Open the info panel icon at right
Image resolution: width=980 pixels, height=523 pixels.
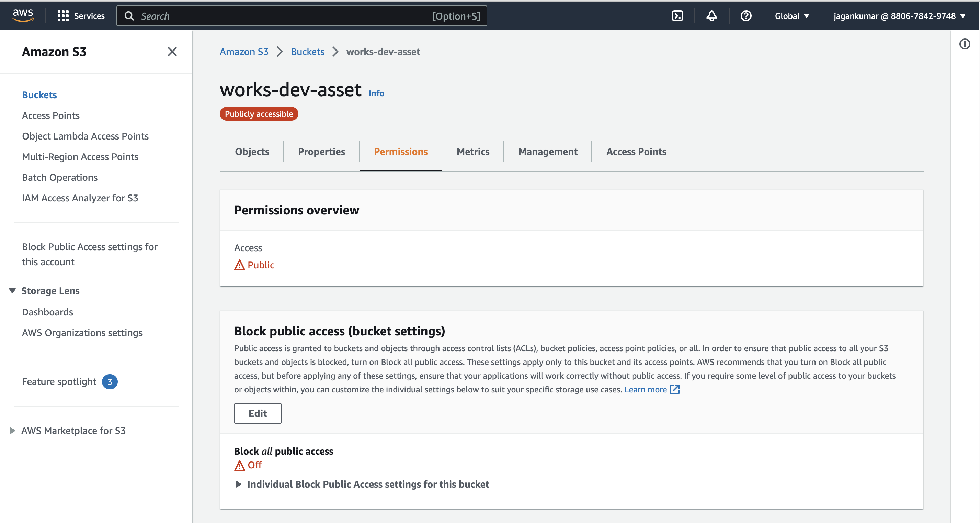pyautogui.click(x=965, y=44)
